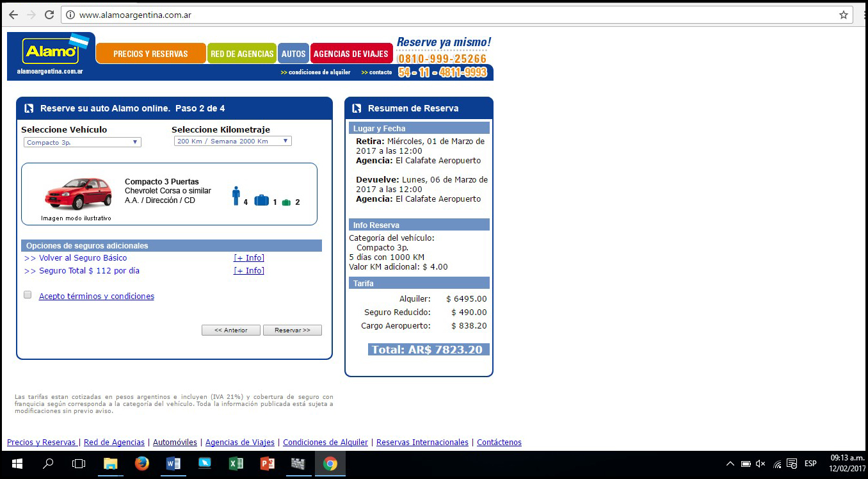The width and height of the screenshot is (868, 479).
Task: Bookmark the page with the star icon
Action: click(844, 15)
